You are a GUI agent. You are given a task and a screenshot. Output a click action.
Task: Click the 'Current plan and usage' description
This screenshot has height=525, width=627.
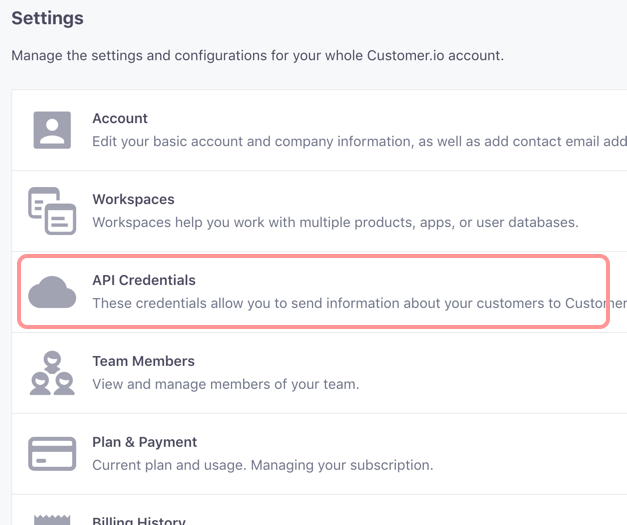(262, 465)
